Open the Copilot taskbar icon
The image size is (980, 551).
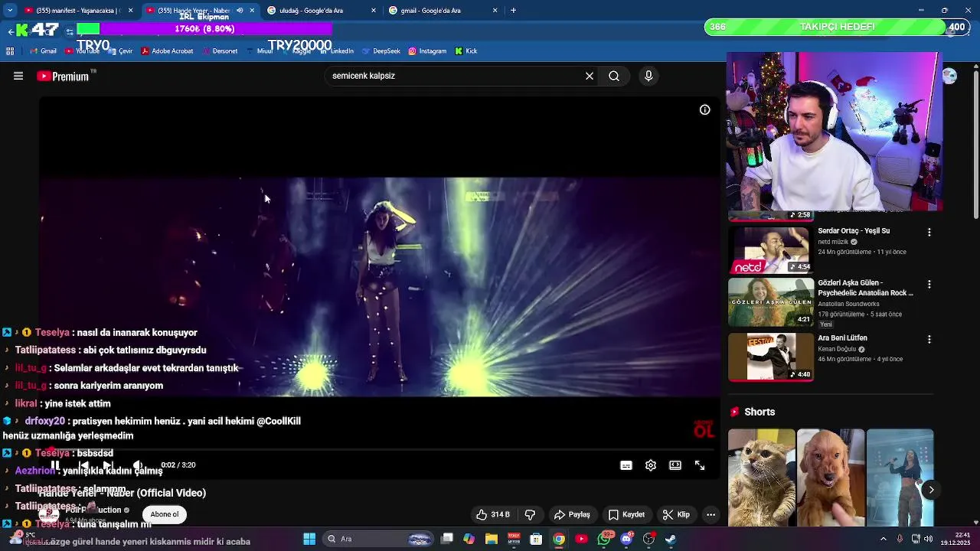469,539
